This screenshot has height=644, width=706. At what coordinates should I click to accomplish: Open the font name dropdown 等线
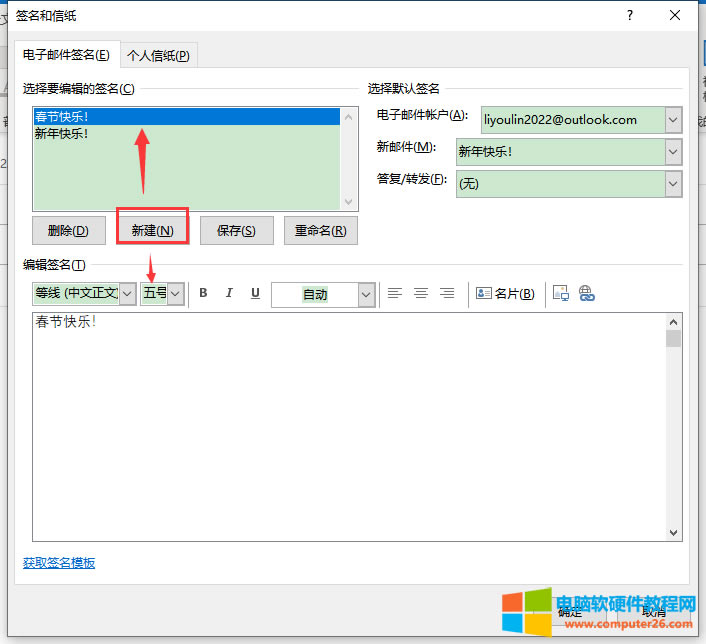127,293
